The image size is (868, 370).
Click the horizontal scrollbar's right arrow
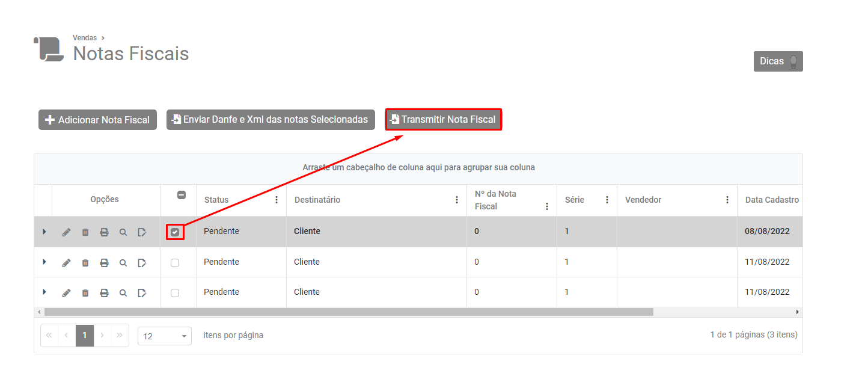[798, 312]
